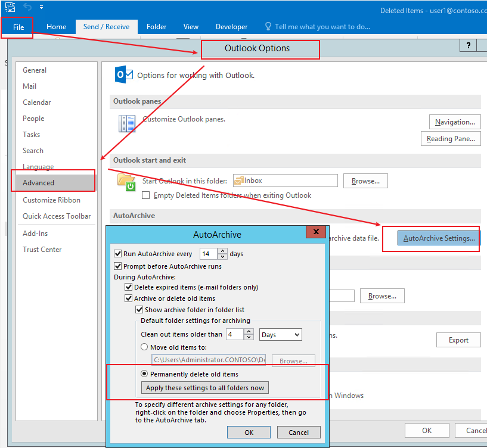
Task: Open Quick Access Toolbar options
Action: (x=57, y=216)
